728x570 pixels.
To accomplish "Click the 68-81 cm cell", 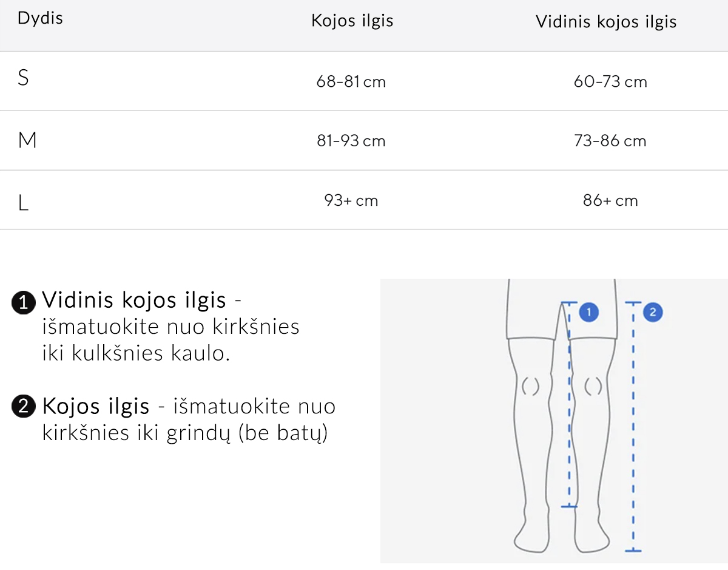I will (351, 81).
